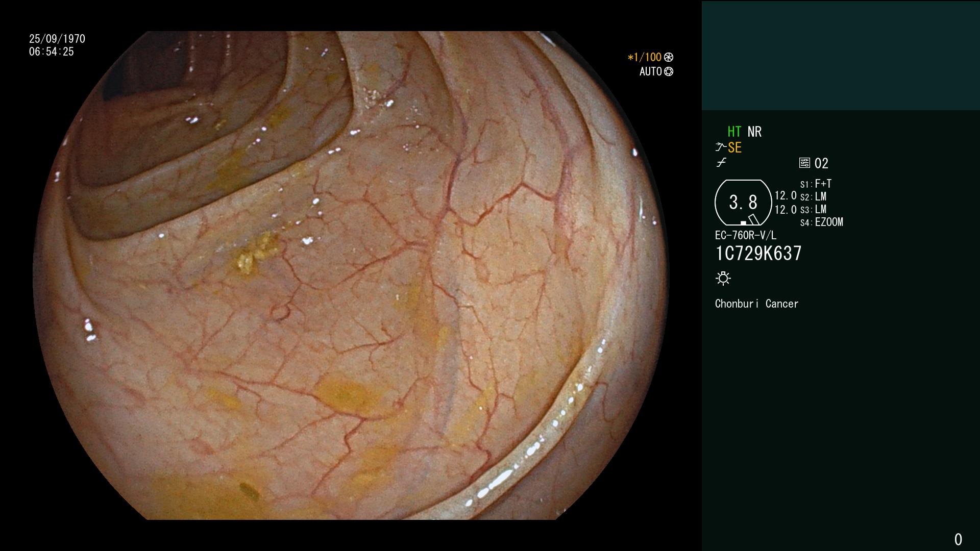The image size is (980, 551).
Task: Click the counter 0 at bottom right
Action: click(x=958, y=540)
